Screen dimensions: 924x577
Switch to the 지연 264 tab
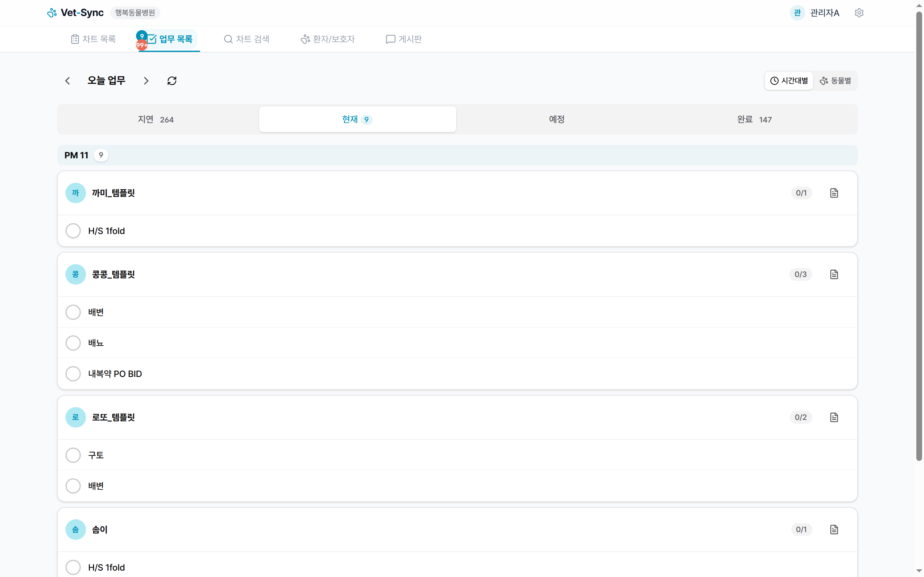click(156, 120)
